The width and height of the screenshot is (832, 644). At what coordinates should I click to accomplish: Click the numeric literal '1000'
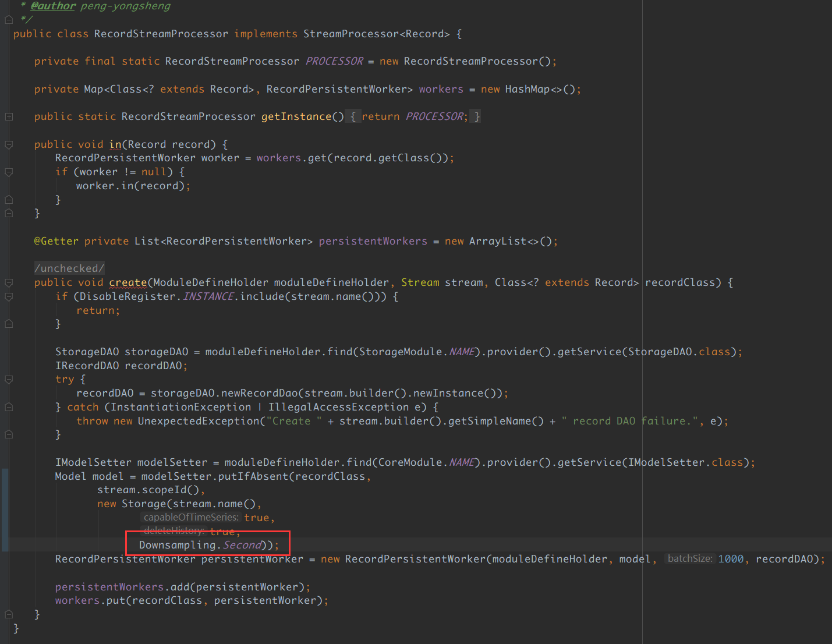point(731,559)
